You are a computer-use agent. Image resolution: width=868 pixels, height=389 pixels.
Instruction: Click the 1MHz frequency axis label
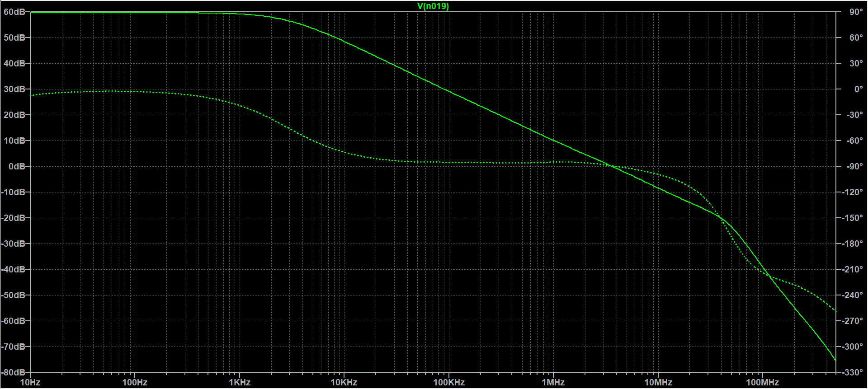tap(553, 383)
